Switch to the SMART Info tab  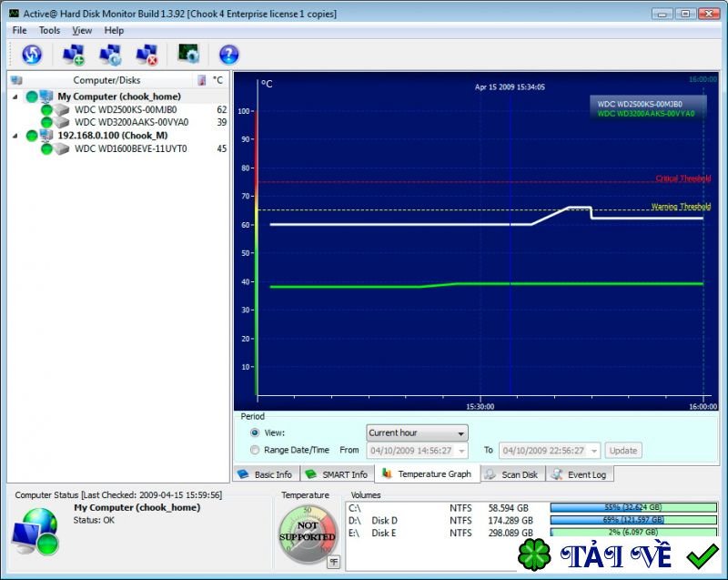pos(337,474)
